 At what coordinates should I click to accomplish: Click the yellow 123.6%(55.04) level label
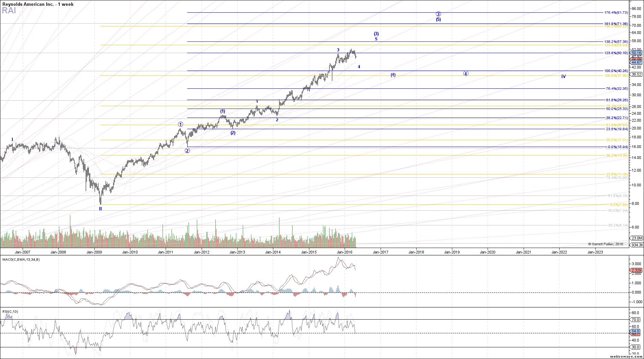click(616, 45)
